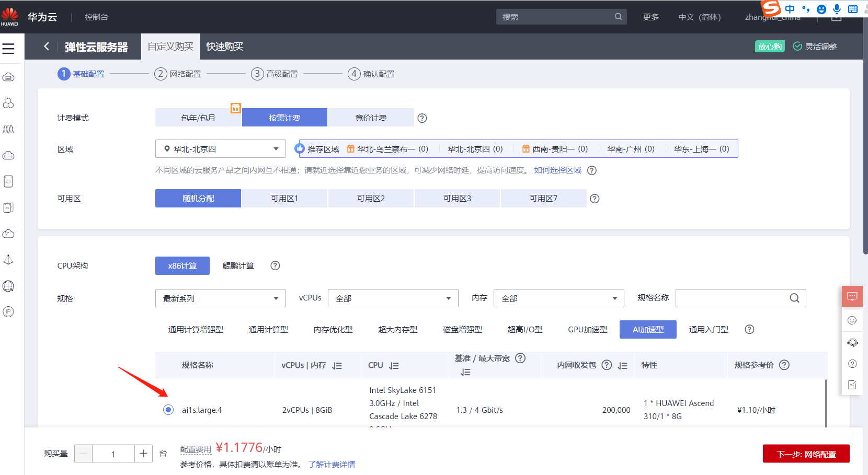The width and height of the screenshot is (868, 475).
Task: Sort the table by 内网收发包
Action: pyautogui.click(x=622, y=366)
